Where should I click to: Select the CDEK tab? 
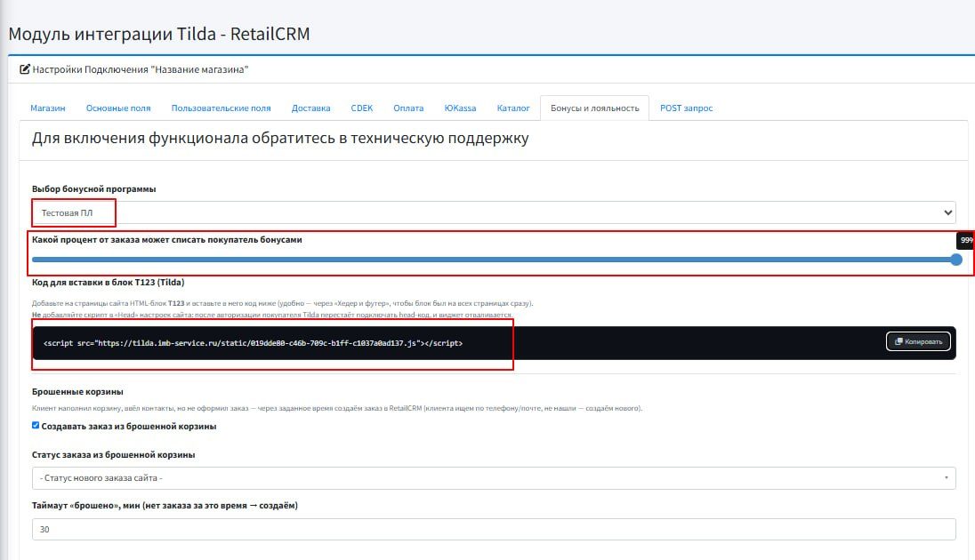pos(362,108)
